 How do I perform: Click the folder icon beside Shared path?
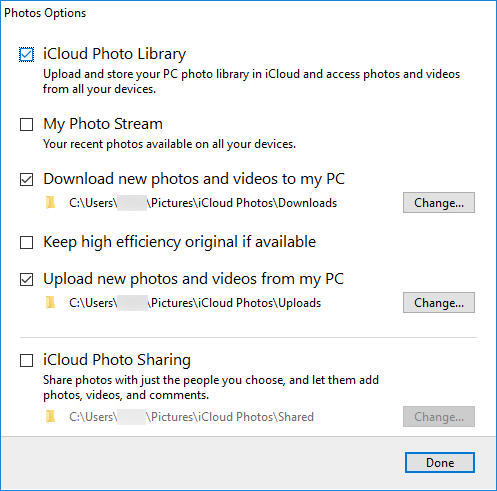(50, 416)
